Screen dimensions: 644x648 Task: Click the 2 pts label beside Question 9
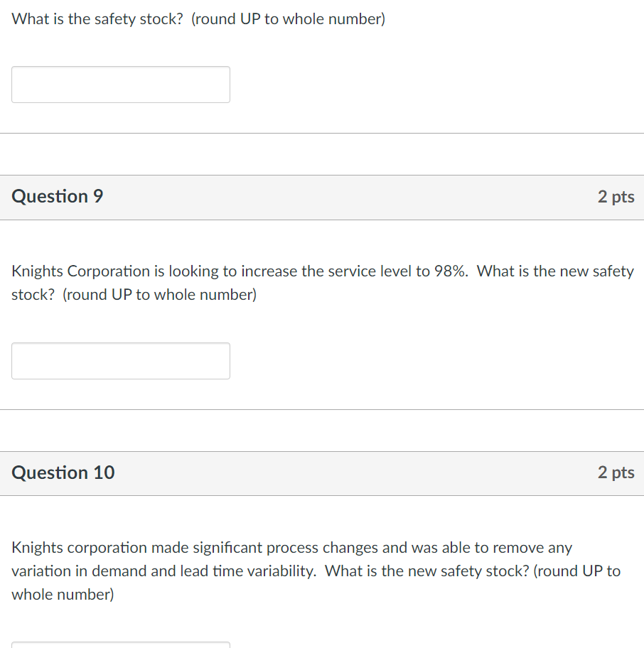(616, 197)
